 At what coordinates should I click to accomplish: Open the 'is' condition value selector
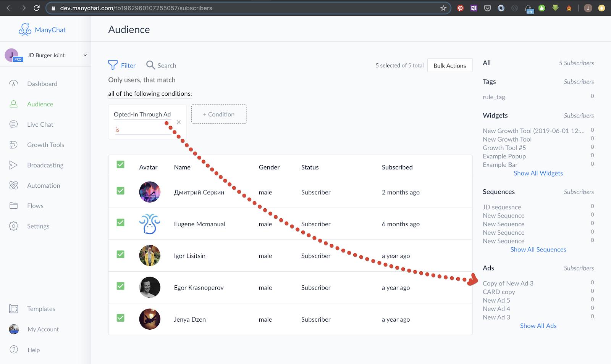(x=143, y=130)
